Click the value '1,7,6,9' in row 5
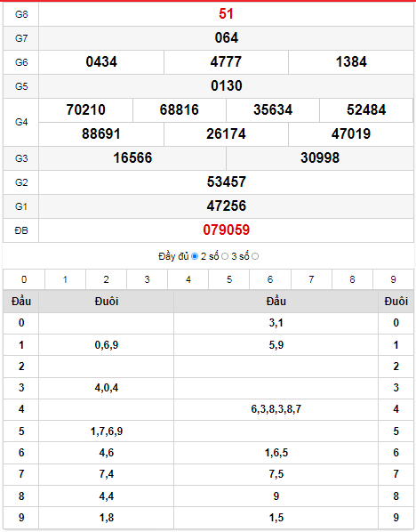Image resolution: width=416 pixels, height=532 pixels. pyautogui.click(x=107, y=431)
